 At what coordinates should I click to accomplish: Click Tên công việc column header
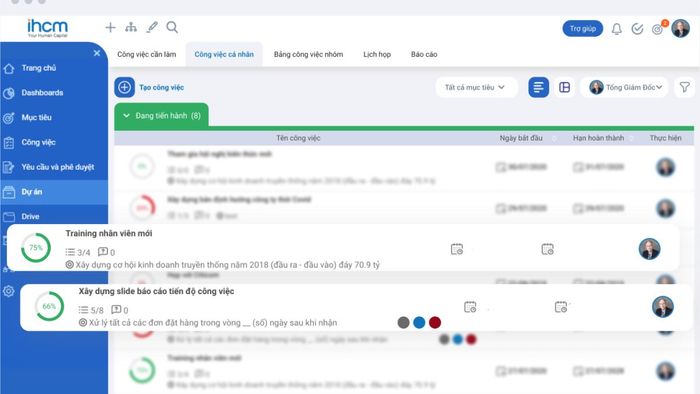pyautogui.click(x=298, y=138)
